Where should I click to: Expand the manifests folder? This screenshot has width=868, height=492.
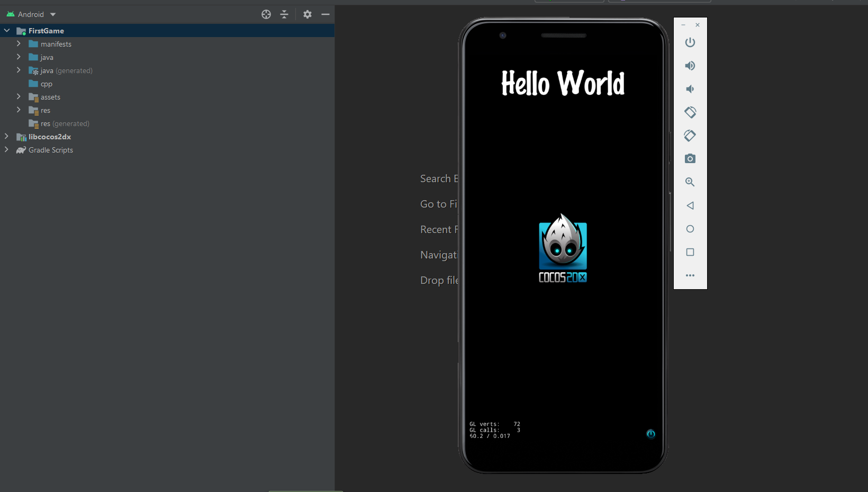tap(19, 44)
